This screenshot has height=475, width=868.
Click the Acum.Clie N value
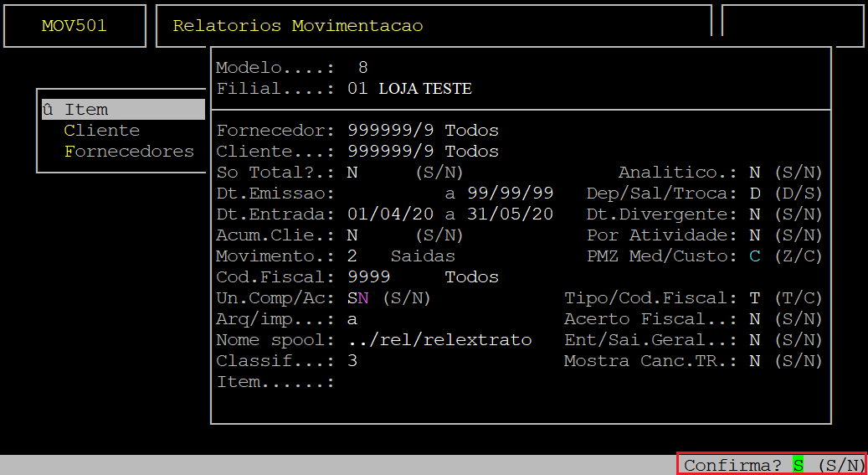(x=352, y=235)
